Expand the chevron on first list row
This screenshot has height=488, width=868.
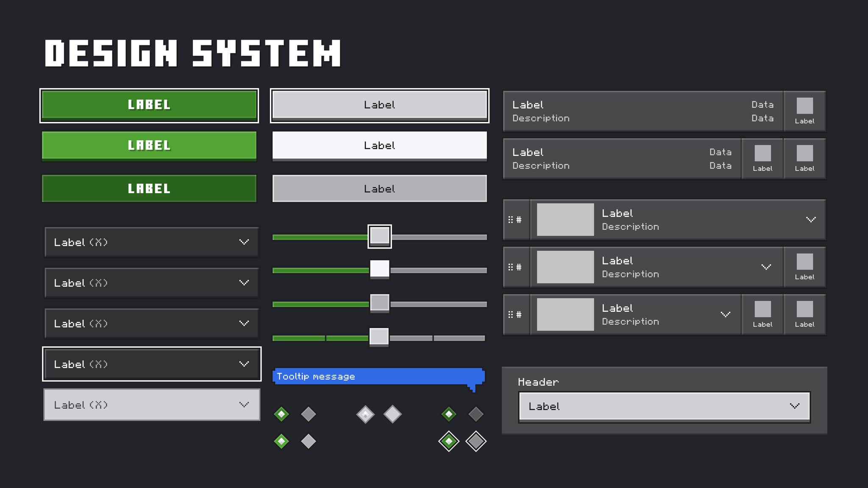[x=810, y=219]
